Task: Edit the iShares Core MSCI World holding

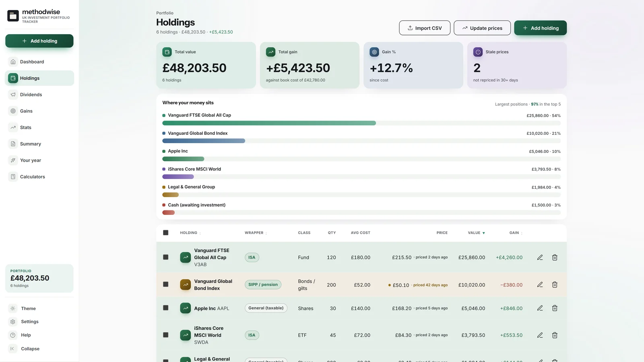Action: pos(540,335)
